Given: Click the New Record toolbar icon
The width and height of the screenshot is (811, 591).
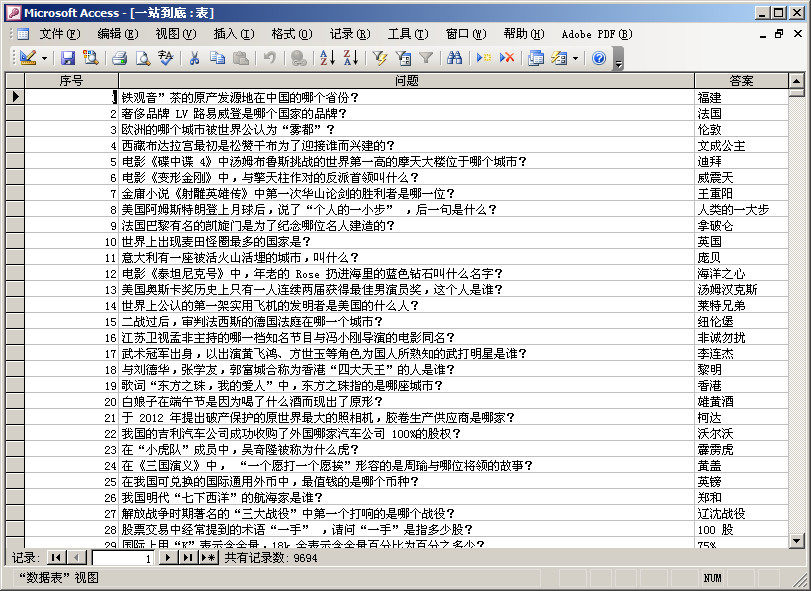Looking at the screenshot, I should [484, 57].
